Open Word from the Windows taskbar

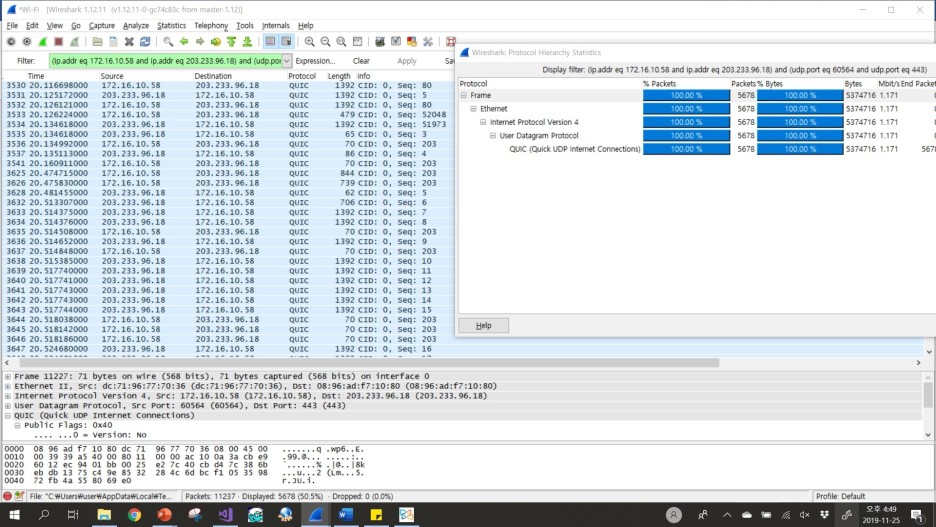(346, 514)
